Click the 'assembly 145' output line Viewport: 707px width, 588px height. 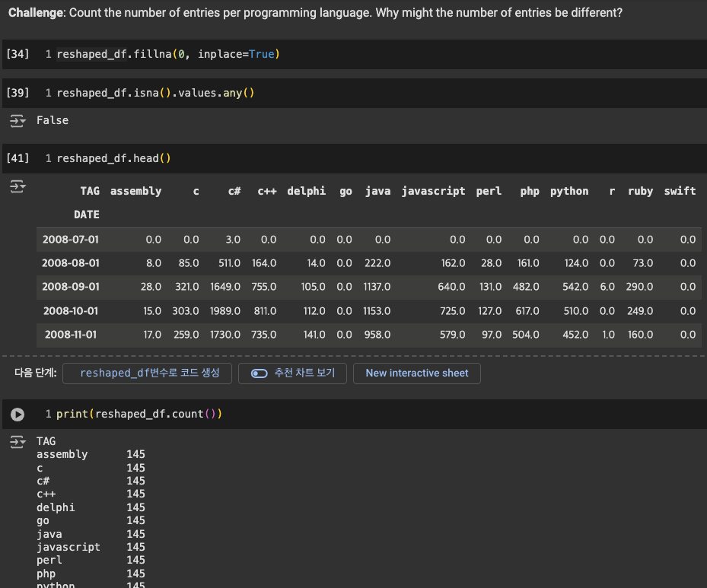point(91,454)
